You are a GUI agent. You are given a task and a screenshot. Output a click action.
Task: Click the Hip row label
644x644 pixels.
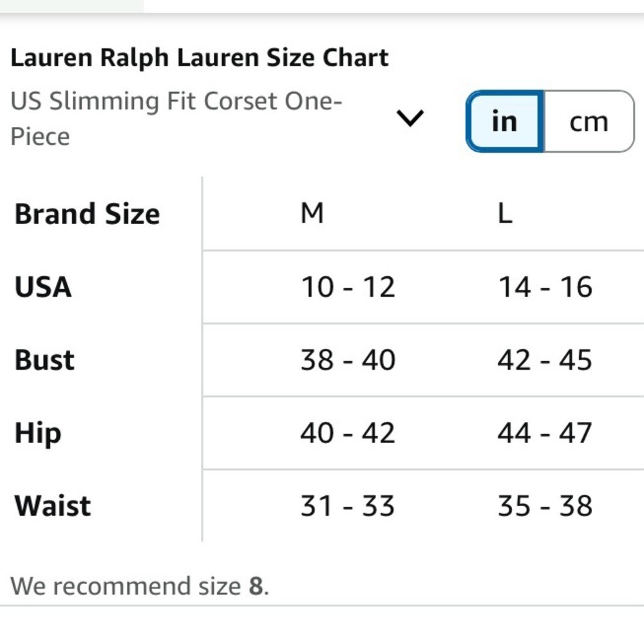pos(38,433)
